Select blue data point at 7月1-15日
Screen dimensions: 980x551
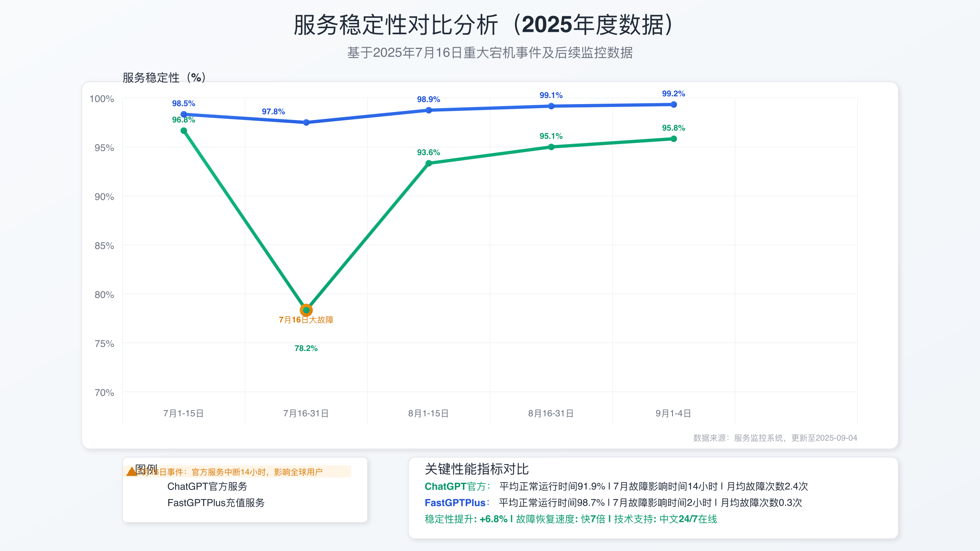[x=184, y=114]
